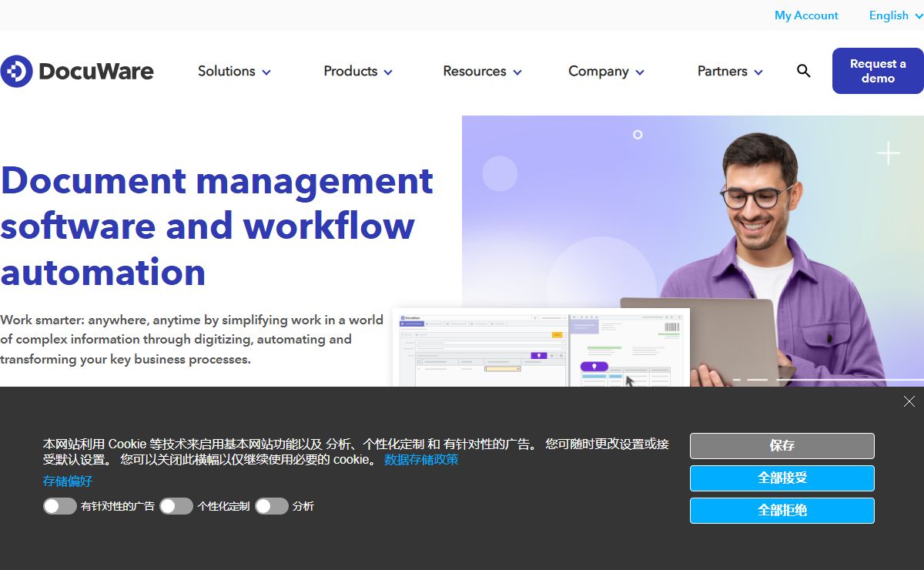
Task: Open the site search magnifier icon
Action: [803, 71]
